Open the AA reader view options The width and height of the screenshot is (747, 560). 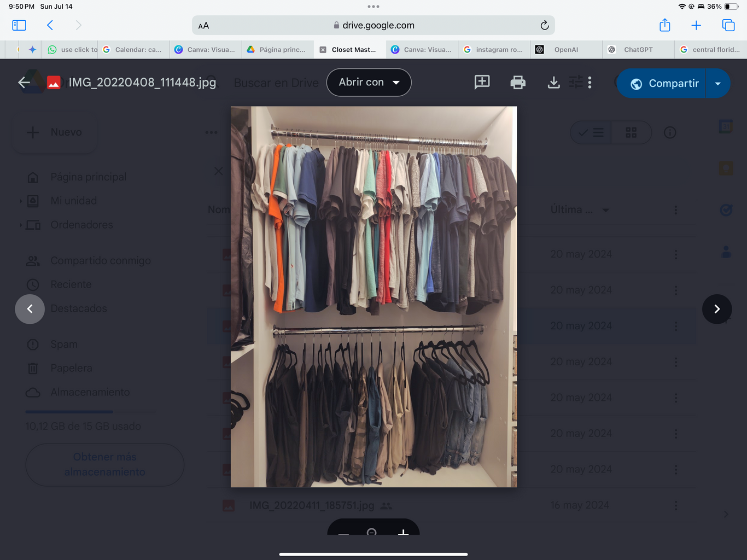(203, 26)
